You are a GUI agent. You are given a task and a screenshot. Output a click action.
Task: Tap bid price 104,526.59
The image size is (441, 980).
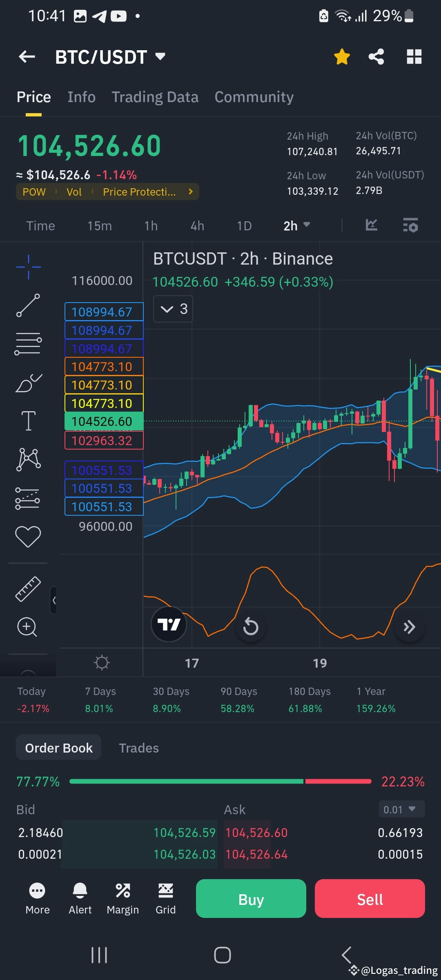coord(184,833)
